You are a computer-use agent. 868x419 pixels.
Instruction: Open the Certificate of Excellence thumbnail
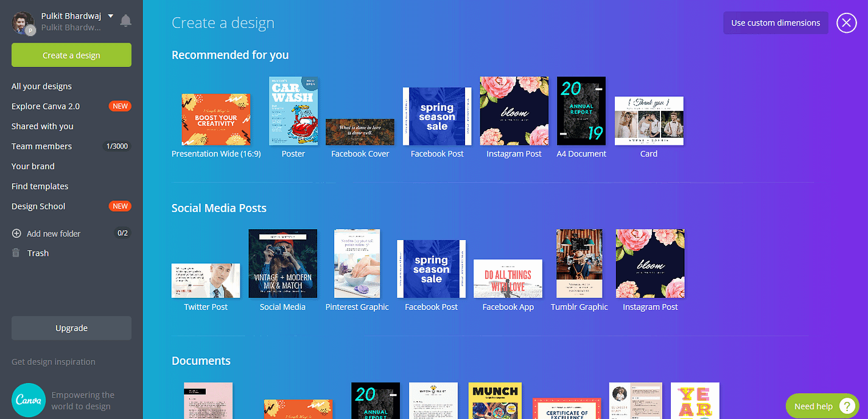567,409
